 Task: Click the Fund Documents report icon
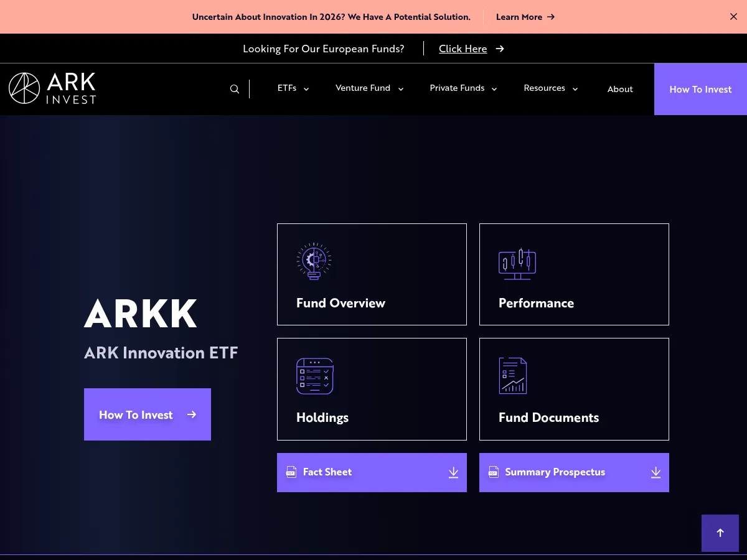[x=512, y=375]
